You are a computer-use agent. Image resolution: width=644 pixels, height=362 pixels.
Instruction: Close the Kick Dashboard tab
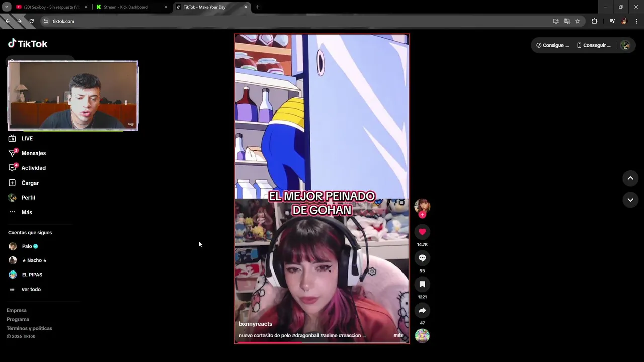[x=166, y=7]
